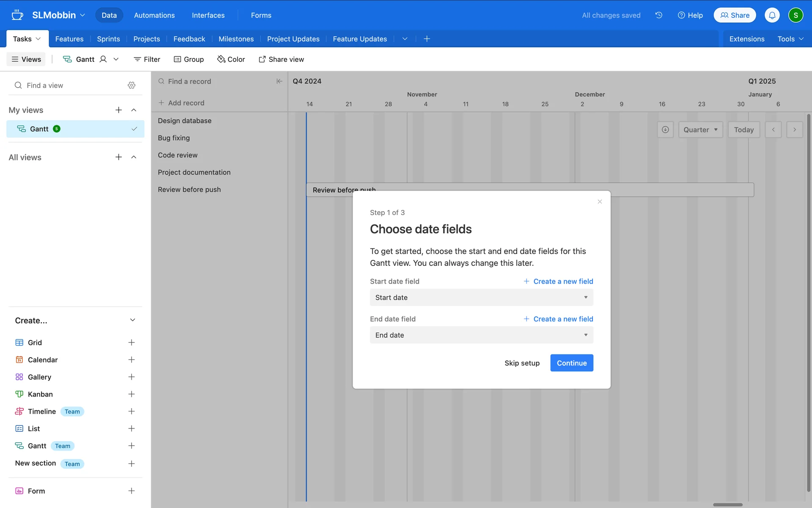Click the Gantt download arrow icon
Screen dimensions: 812x508
[x=665, y=130]
